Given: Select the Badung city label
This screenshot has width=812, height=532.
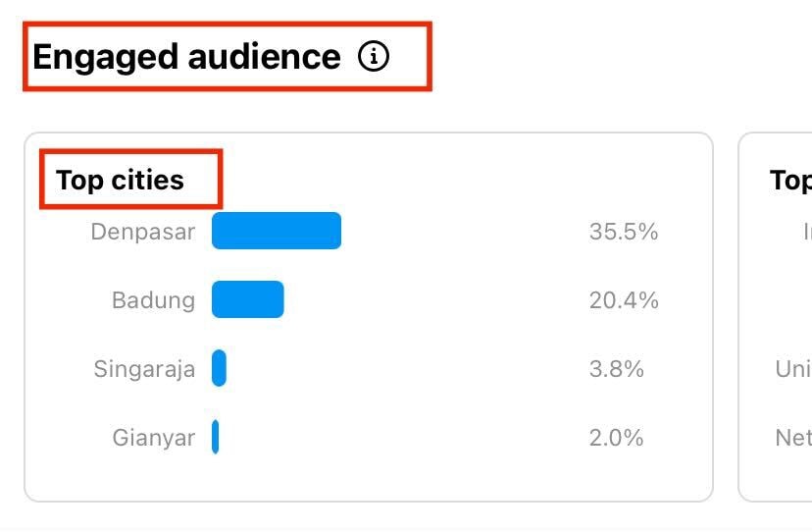Looking at the screenshot, I should [153, 299].
